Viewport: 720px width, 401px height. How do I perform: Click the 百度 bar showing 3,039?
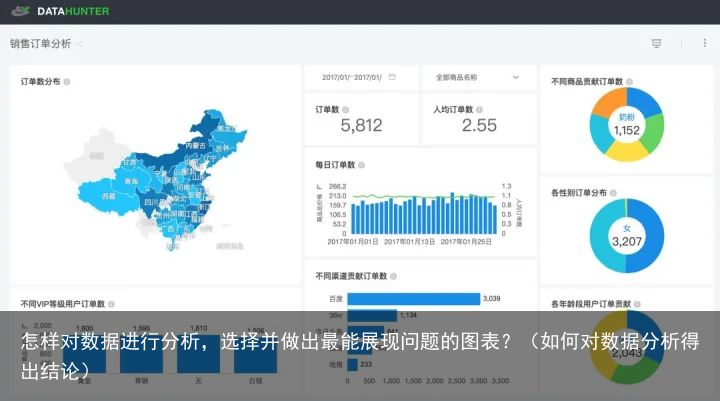pyautogui.click(x=413, y=299)
